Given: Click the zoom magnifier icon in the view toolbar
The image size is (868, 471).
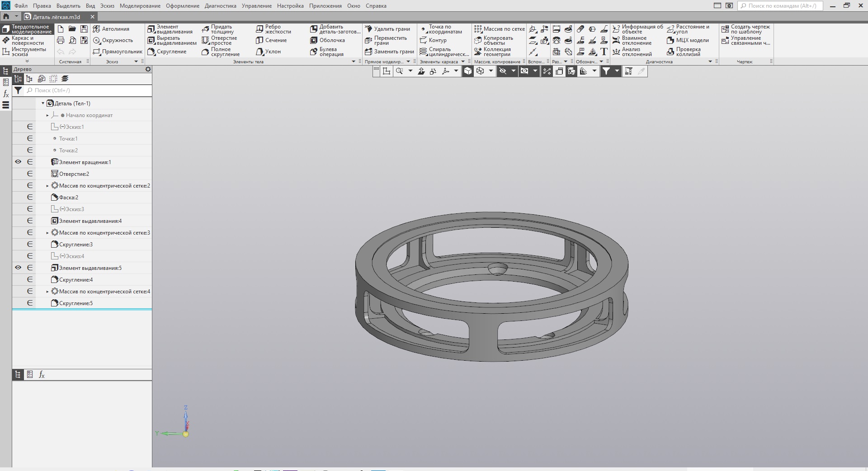Looking at the screenshot, I should point(399,71).
